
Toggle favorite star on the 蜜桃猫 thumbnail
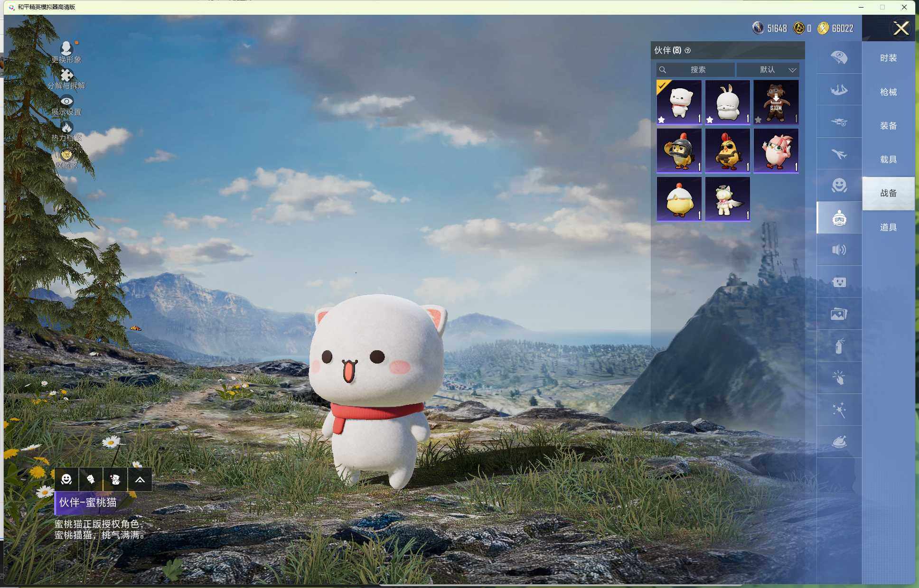[x=661, y=120]
